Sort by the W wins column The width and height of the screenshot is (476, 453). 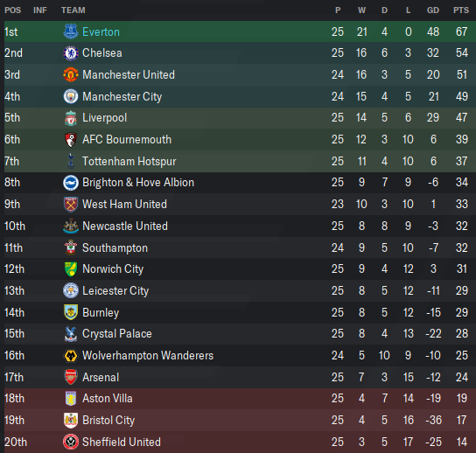point(361,10)
